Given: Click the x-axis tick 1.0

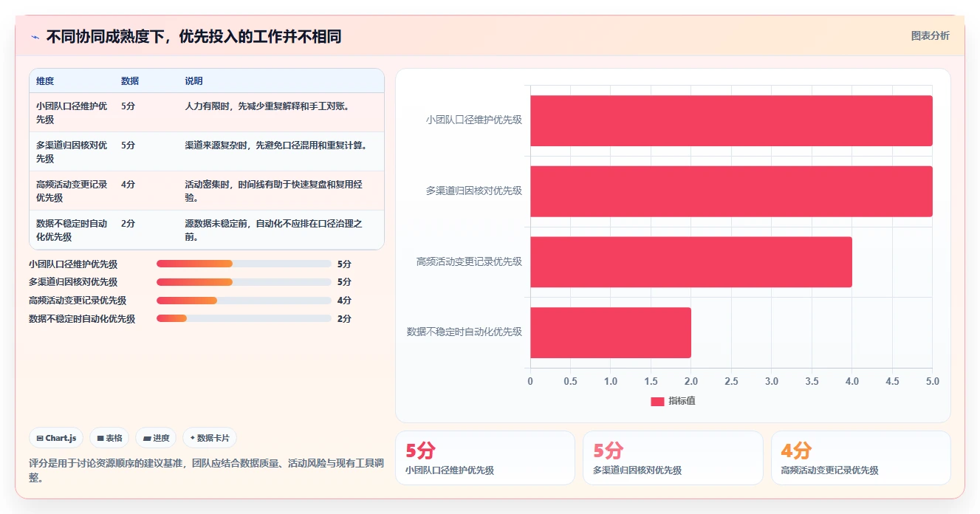Looking at the screenshot, I should point(611,382).
